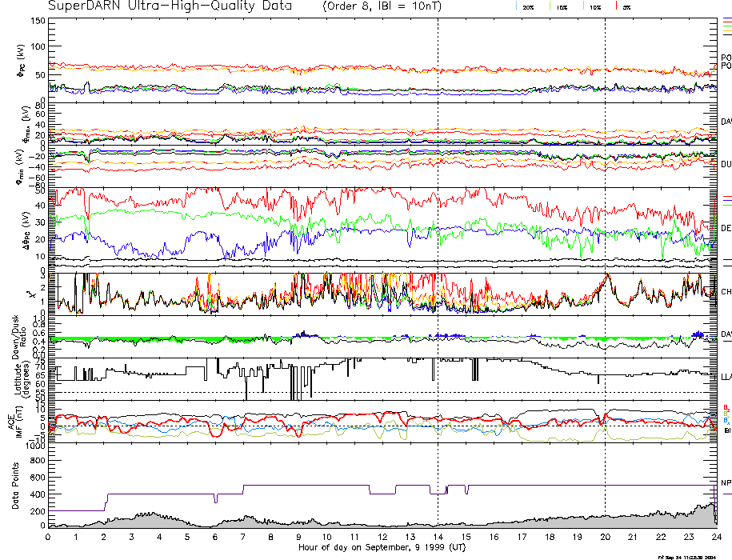
Task: Click the hour 24 tick label on x-axis
Action: [715, 537]
